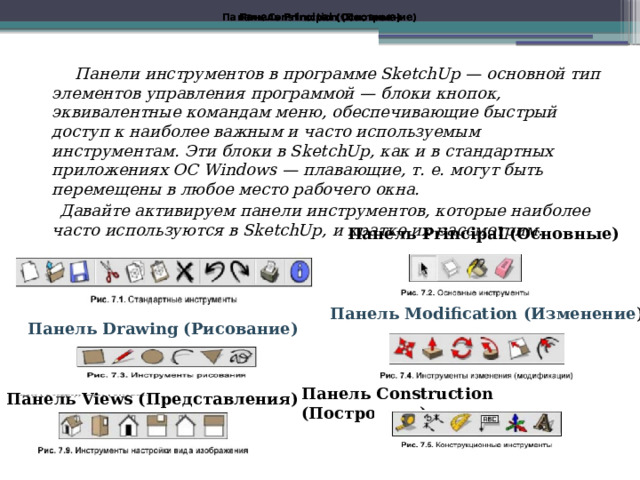Switch to the Left view icon
640x480 pixels.
click(214, 425)
